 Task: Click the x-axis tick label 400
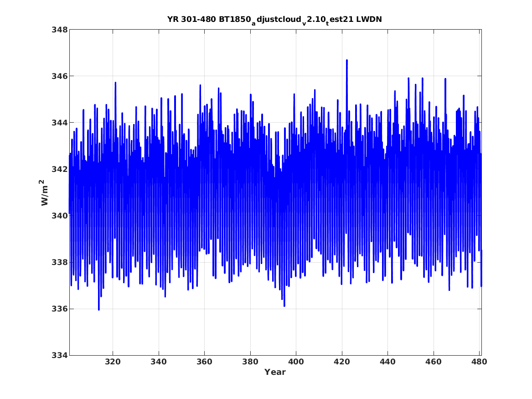[296, 362]
